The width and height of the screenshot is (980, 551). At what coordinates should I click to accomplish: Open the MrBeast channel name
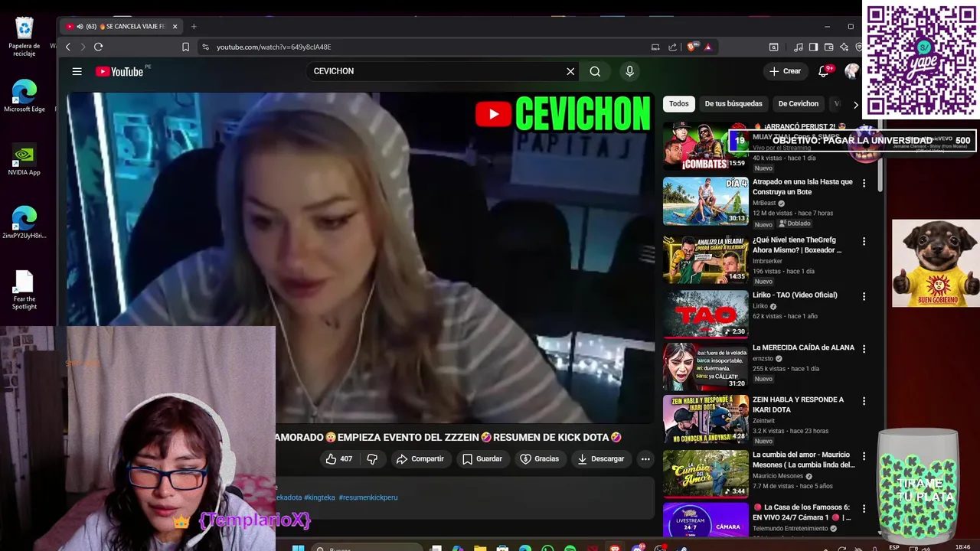coord(764,203)
